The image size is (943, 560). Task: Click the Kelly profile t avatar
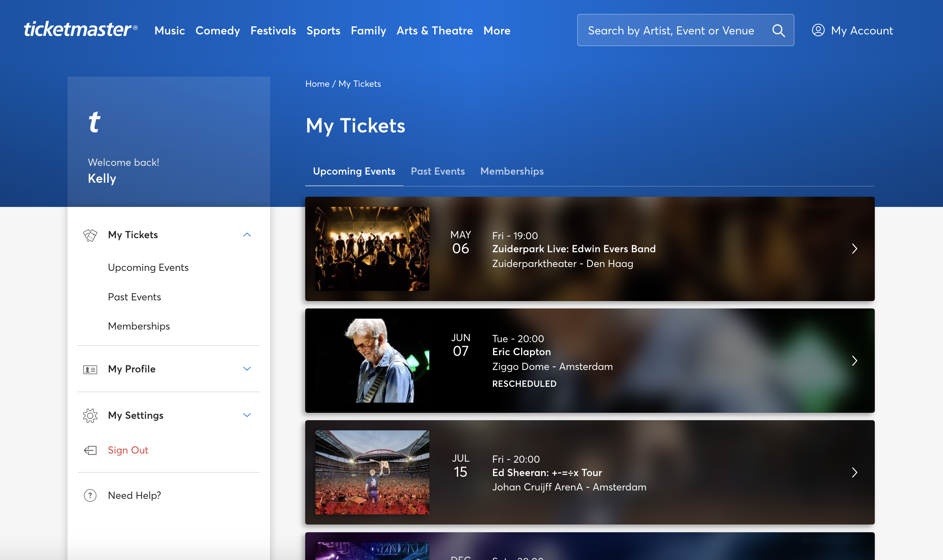[95, 122]
